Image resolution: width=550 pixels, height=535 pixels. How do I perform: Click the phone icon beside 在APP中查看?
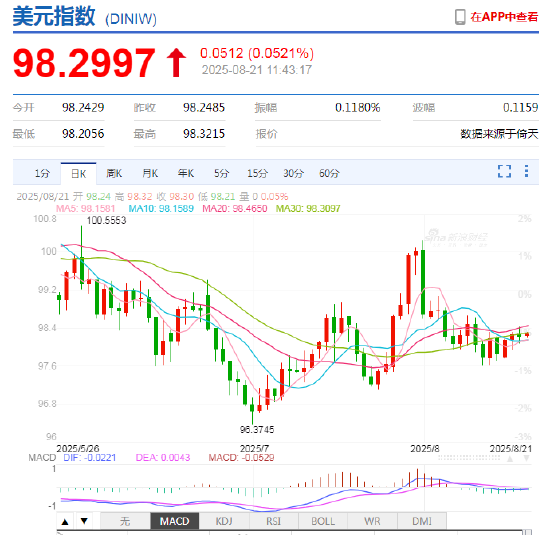click(460, 17)
